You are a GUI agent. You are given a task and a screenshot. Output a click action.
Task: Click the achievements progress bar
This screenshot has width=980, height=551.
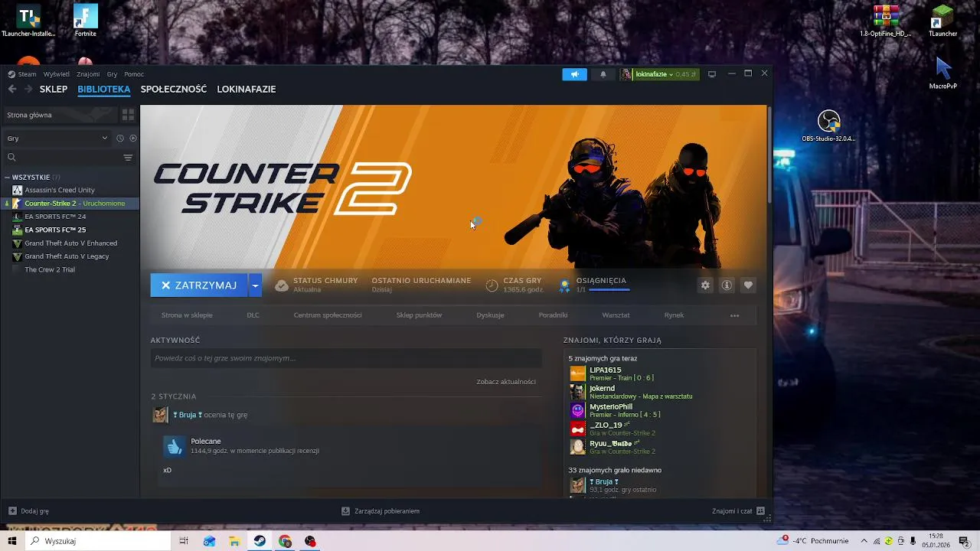point(609,290)
